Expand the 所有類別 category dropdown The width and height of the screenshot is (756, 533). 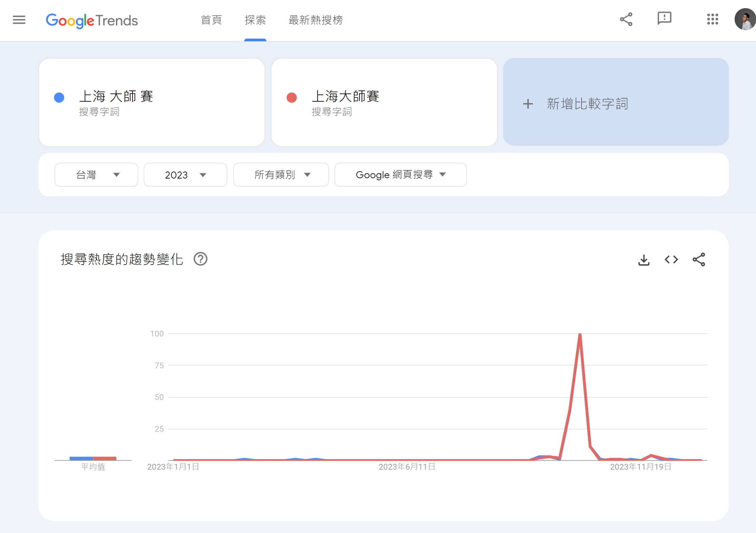[x=281, y=175]
